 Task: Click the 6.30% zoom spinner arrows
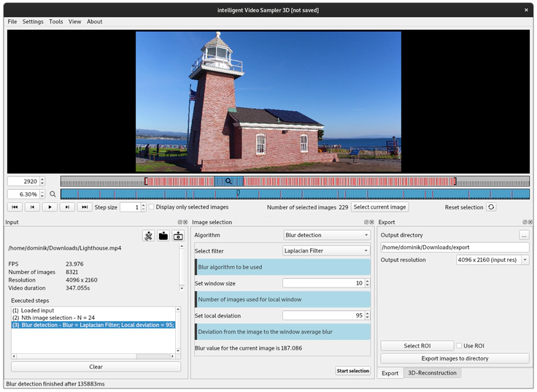click(x=42, y=194)
